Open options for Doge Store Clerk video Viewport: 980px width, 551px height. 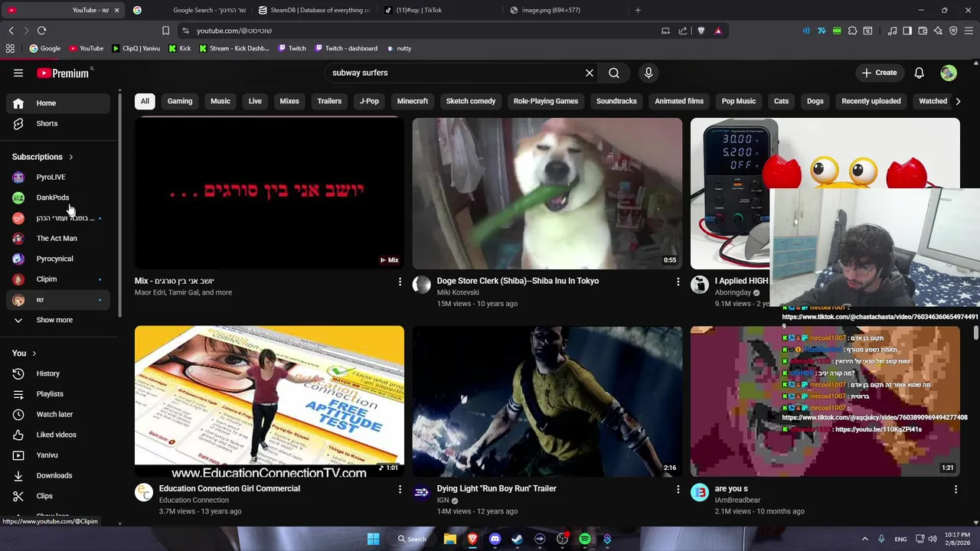coord(678,282)
